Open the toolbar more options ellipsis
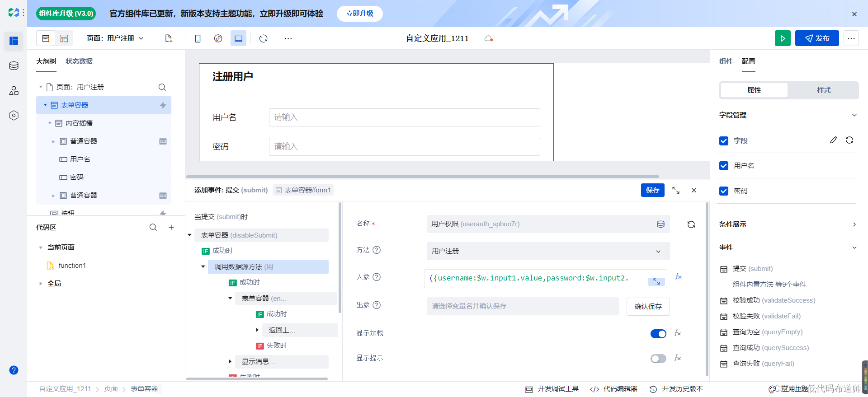Viewport: 868px width, 397px height. [x=288, y=39]
